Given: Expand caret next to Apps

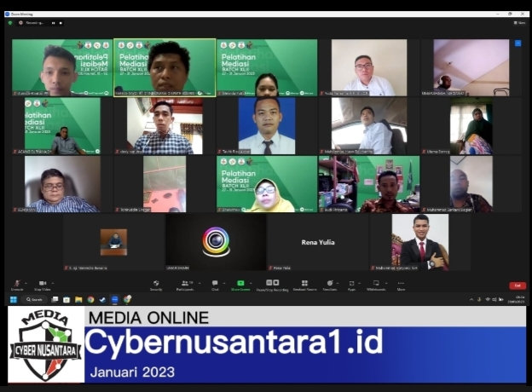Looking at the screenshot, I should pos(359,283).
